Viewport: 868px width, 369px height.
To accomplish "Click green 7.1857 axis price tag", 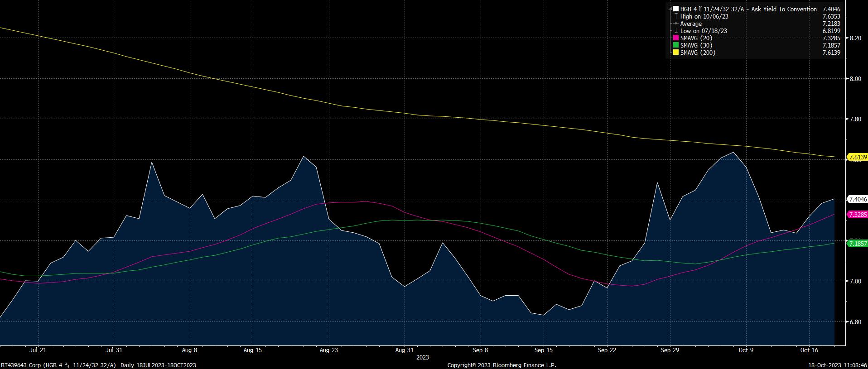I will (857, 244).
